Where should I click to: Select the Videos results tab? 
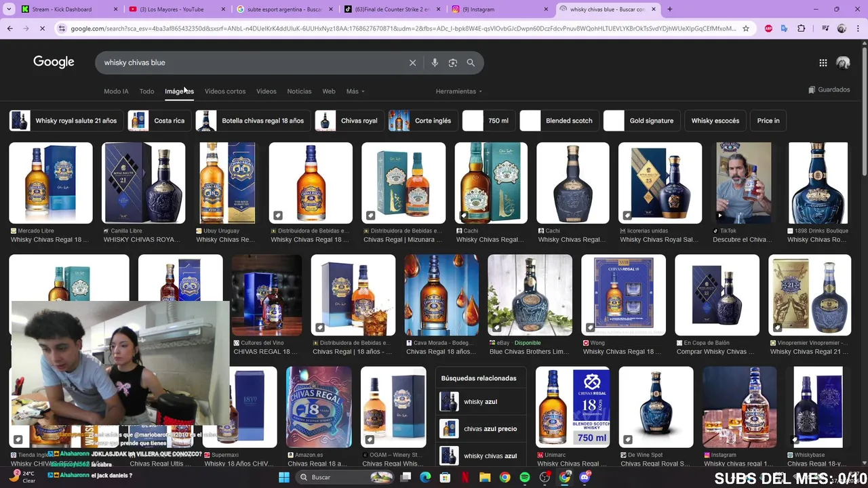[267, 91]
